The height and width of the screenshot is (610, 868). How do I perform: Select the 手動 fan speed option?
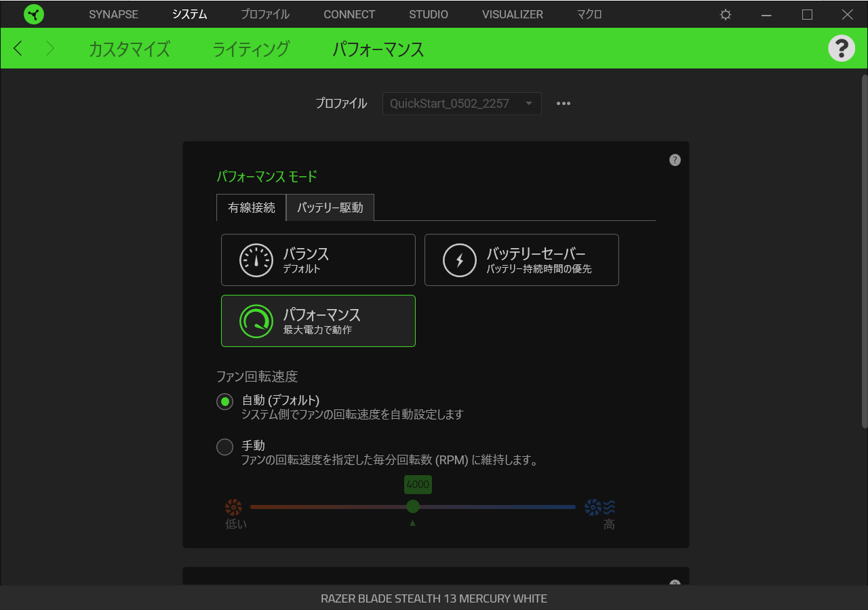click(x=224, y=446)
